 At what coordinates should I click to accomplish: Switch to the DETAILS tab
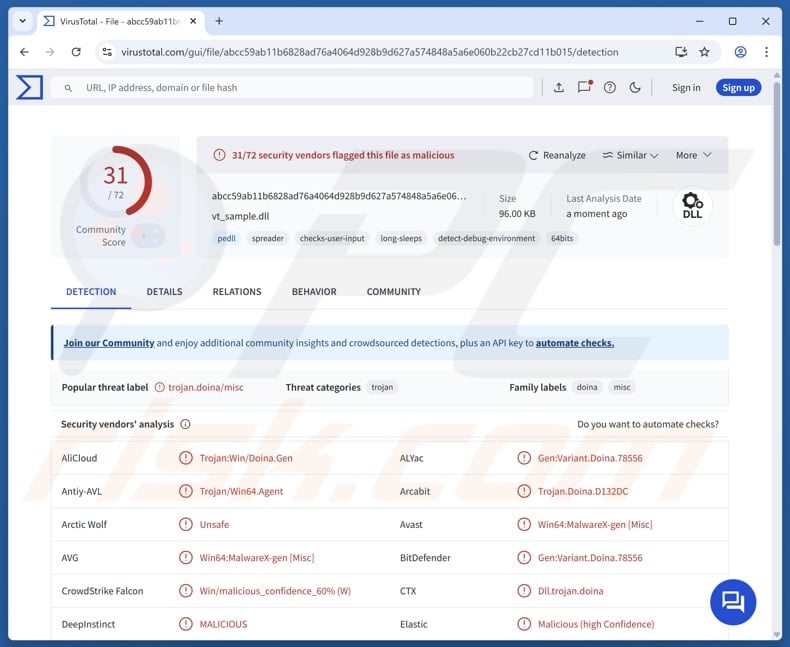(x=164, y=292)
